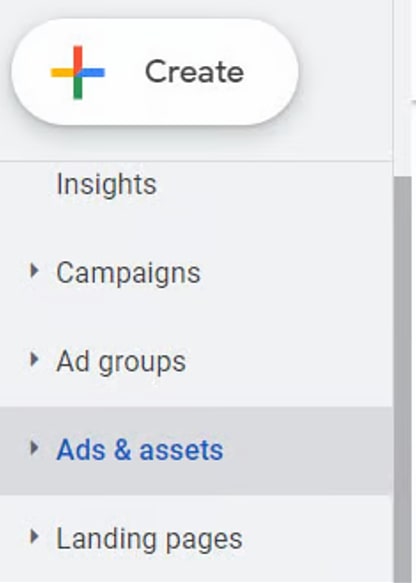Open the Landing pages section
The width and height of the screenshot is (416, 583).
tap(149, 539)
